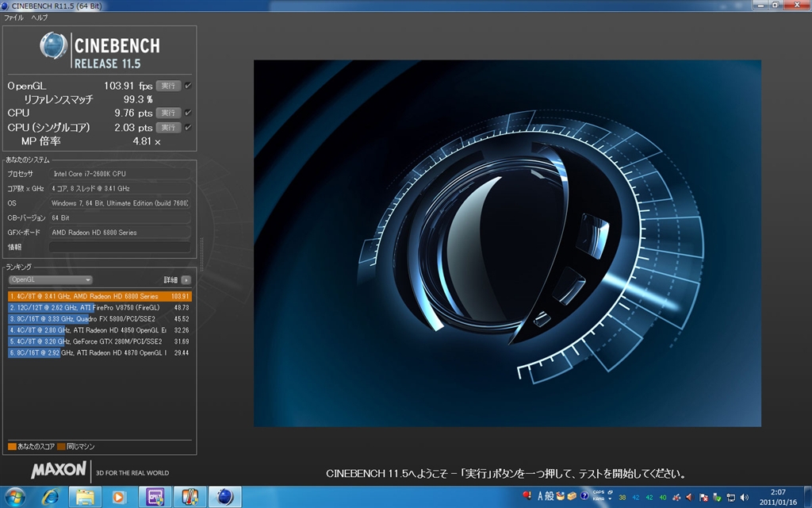812x508 pixels.
Task: Click the CINEBENCH globe logo icon
Action: click(x=54, y=45)
